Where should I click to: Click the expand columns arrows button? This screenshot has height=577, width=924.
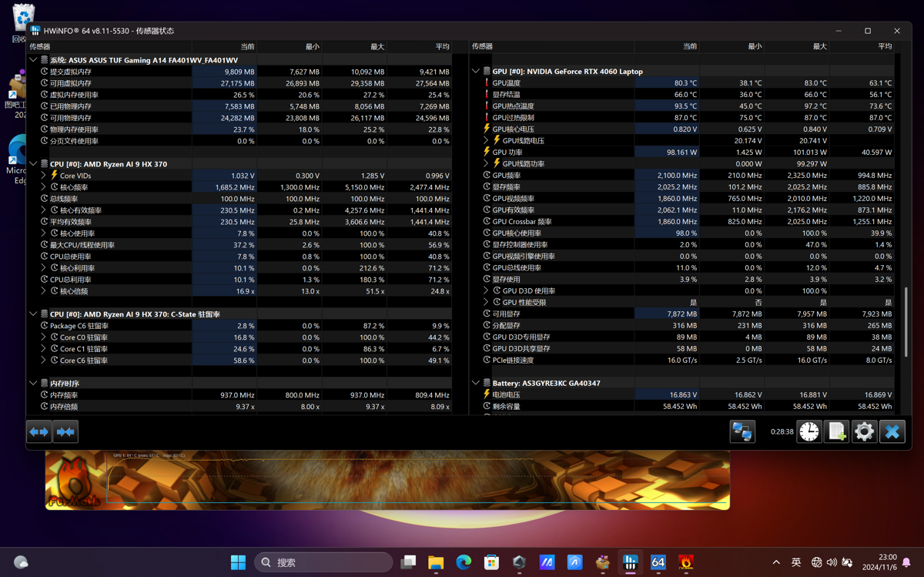tap(39, 432)
